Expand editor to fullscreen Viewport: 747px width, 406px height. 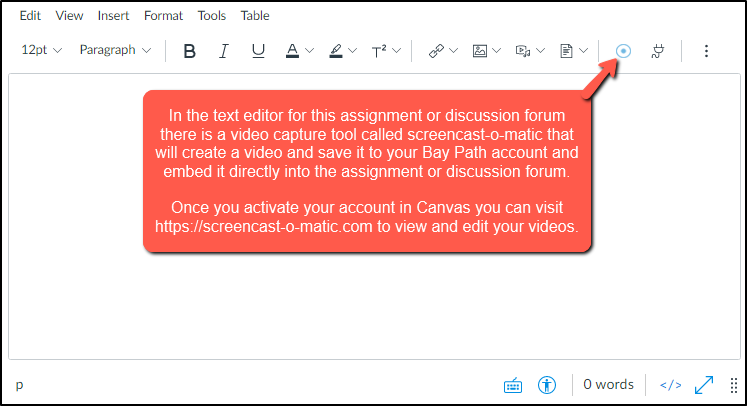click(704, 385)
